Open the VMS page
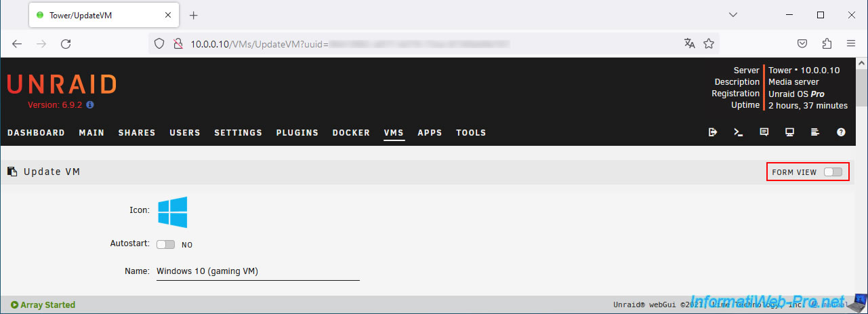This screenshot has height=314, width=868. click(394, 133)
